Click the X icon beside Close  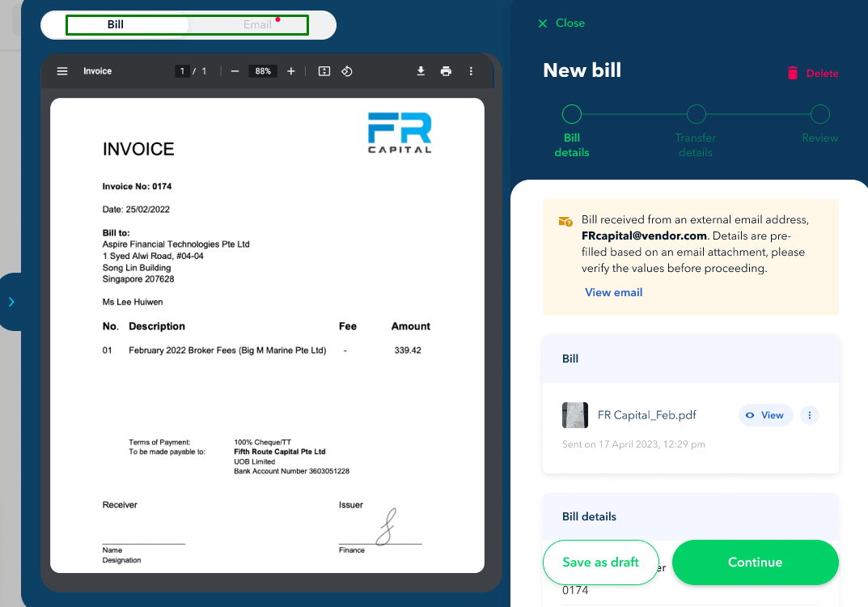[543, 23]
